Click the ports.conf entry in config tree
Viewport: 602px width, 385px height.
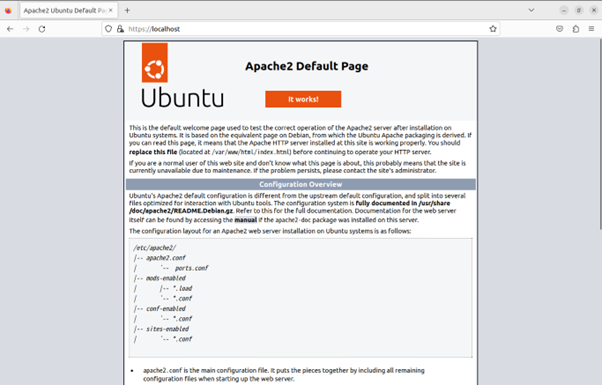pos(191,268)
